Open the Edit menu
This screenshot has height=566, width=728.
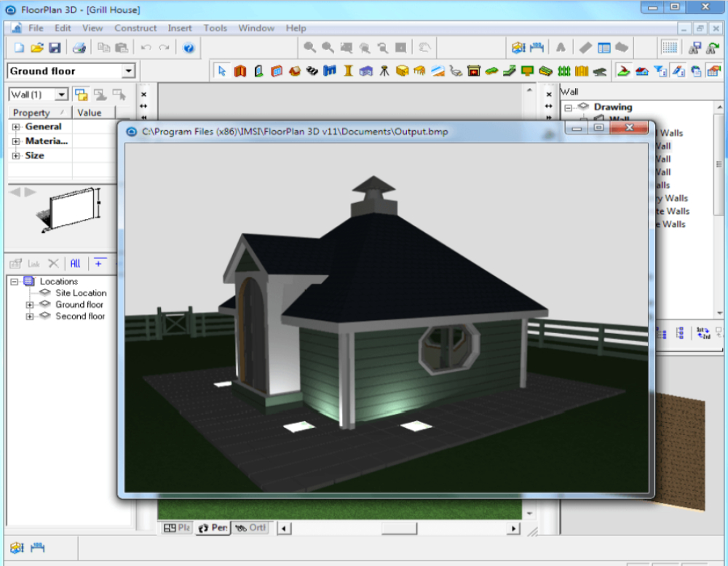click(63, 28)
